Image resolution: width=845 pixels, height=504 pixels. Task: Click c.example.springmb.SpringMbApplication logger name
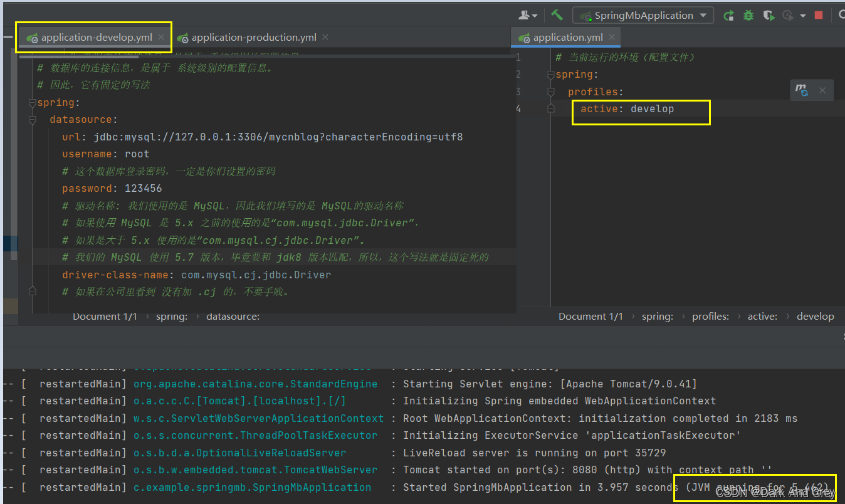click(253, 487)
